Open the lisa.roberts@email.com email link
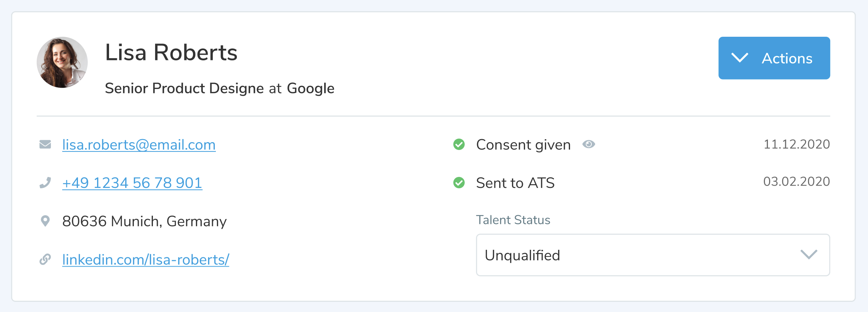Viewport: 868px width, 312px height. point(139,145)
